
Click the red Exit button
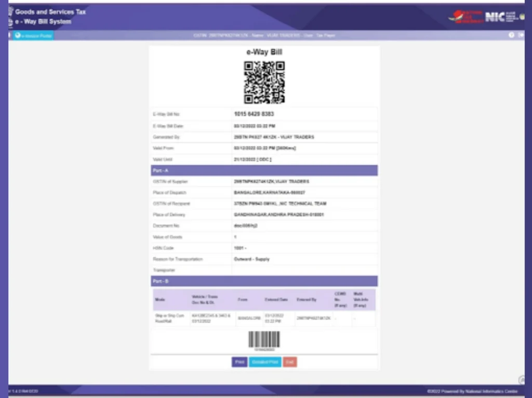290,362
